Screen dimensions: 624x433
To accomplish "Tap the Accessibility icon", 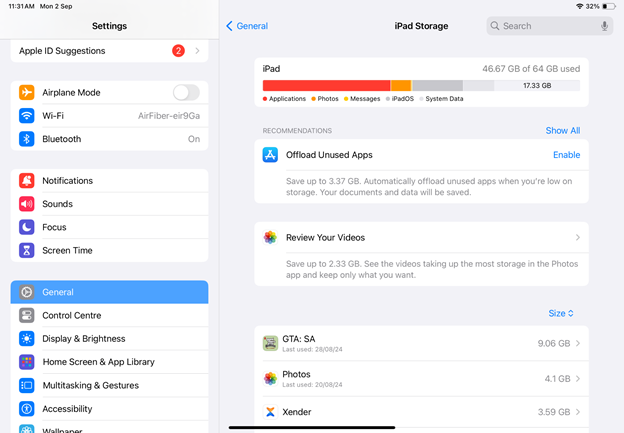I will point(27,409).
